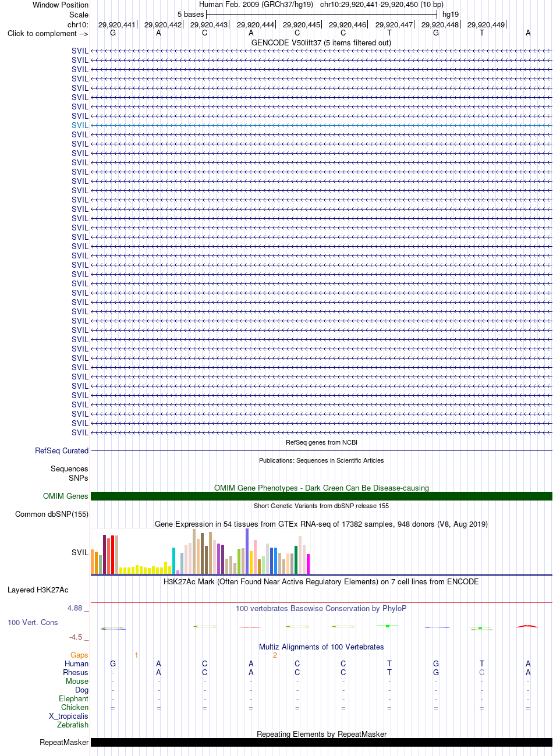
Task: Click the RepeatMasker track label
Action: [x=64, y=742]
